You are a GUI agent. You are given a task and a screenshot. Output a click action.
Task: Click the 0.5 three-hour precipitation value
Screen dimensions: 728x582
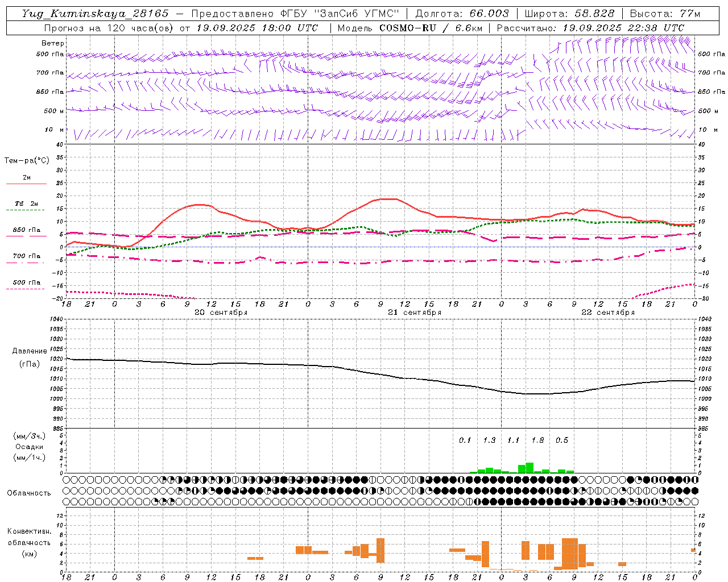point(562,440)
